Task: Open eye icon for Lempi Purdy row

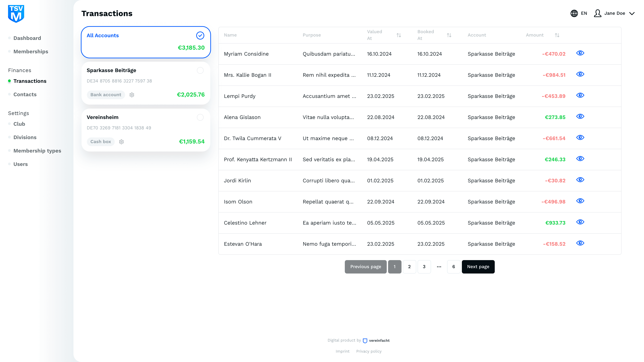Action: coord(580,95)
